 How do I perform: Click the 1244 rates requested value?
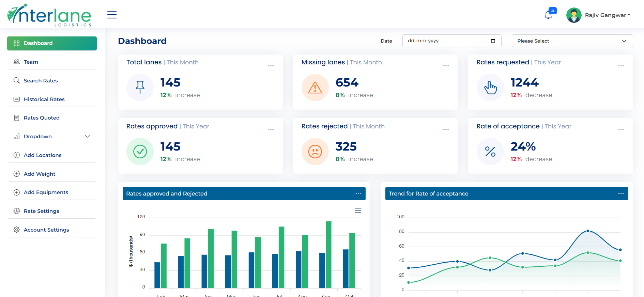click(x=525, y=82)
